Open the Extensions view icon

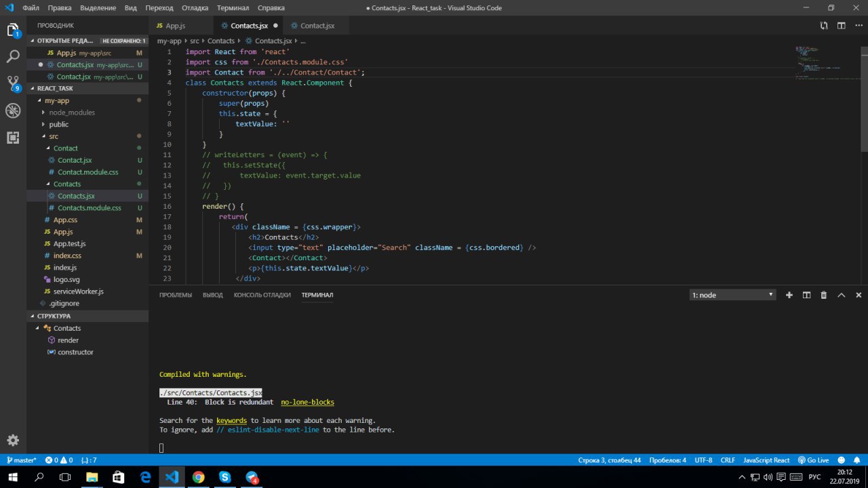pos(13,138)
